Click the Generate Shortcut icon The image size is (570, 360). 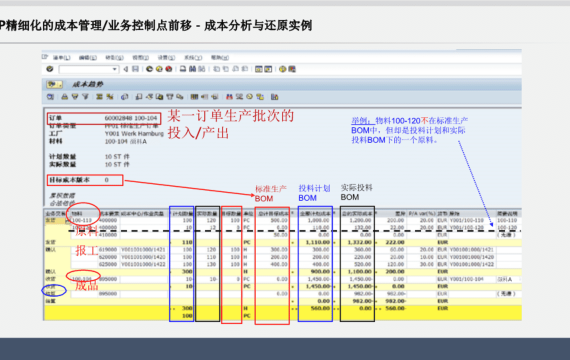(268, 69)
